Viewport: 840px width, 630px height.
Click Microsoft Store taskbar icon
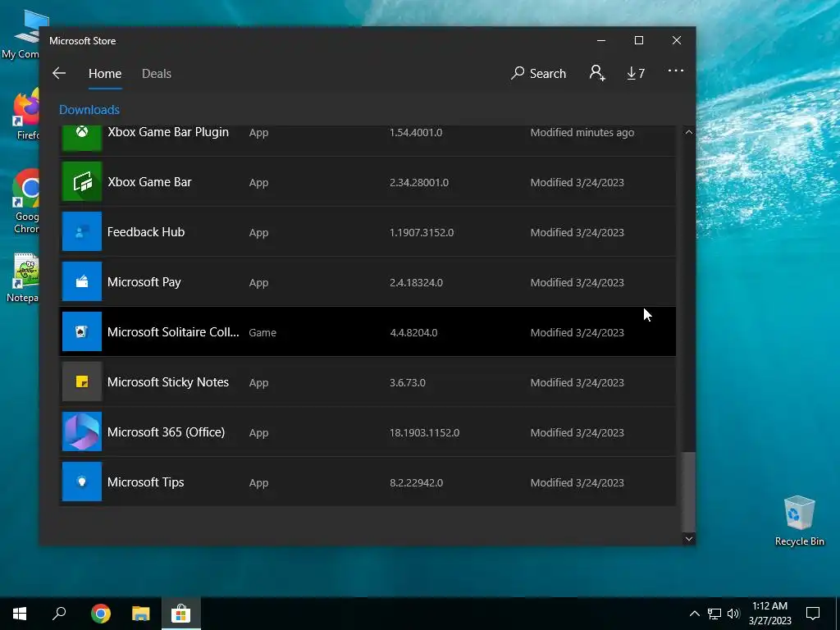point(181,614)
